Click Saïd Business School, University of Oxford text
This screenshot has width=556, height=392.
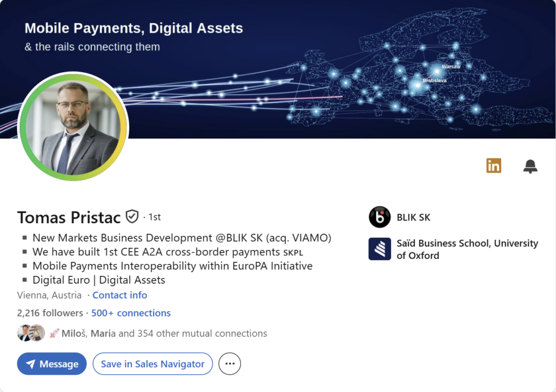tap(467, 249)
